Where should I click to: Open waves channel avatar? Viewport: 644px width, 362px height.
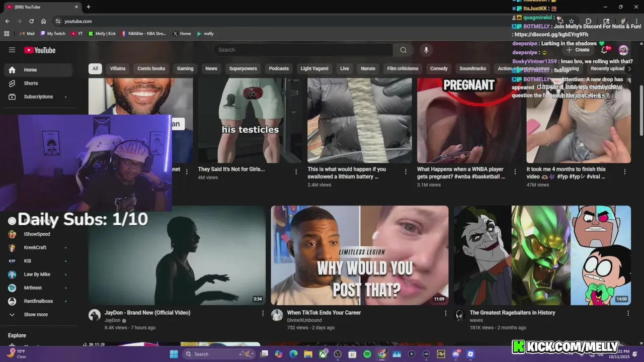[x=459, y=315]
